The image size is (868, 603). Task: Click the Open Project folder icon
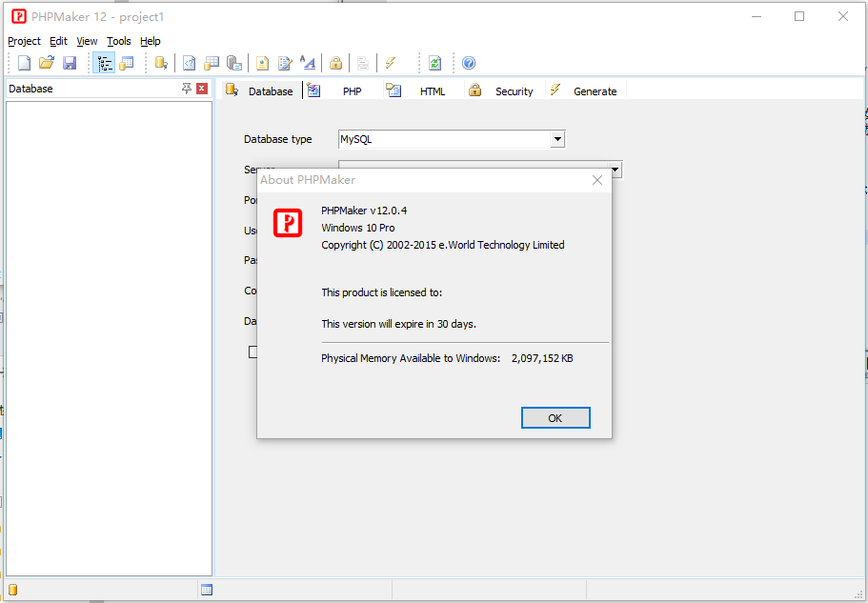click(x=47, y=63)
